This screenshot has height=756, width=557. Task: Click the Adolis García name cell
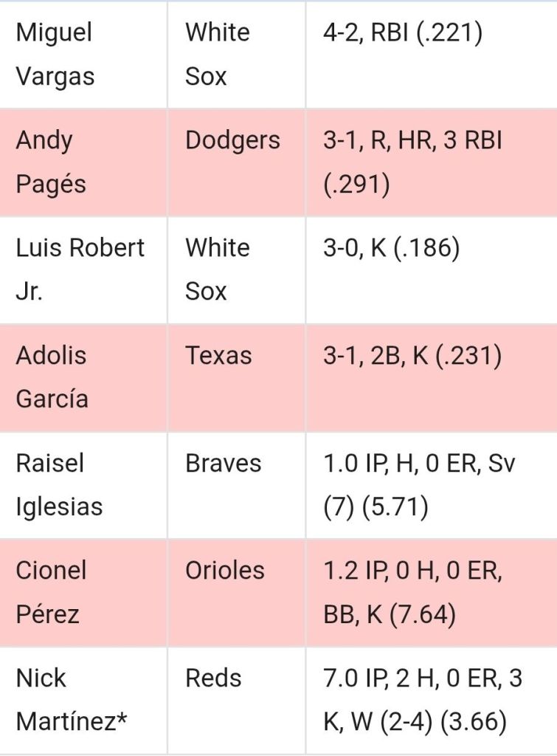pos(83,377)
